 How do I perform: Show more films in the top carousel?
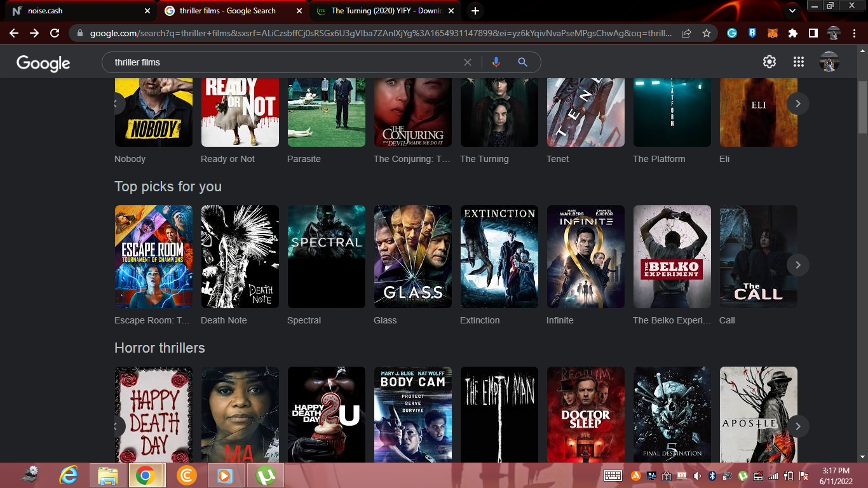[x=798, y=103]
